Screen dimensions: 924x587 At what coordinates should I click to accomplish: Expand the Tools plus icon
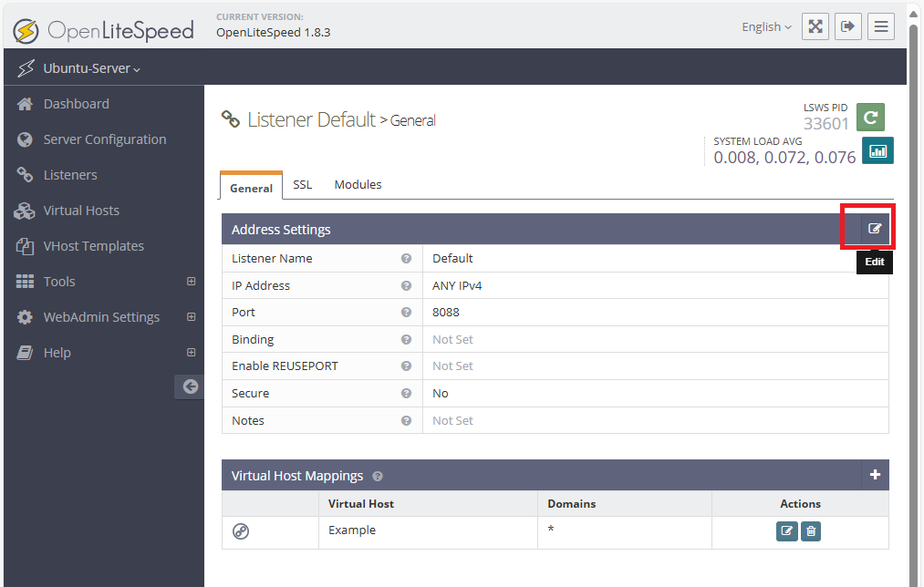point(191,282)
